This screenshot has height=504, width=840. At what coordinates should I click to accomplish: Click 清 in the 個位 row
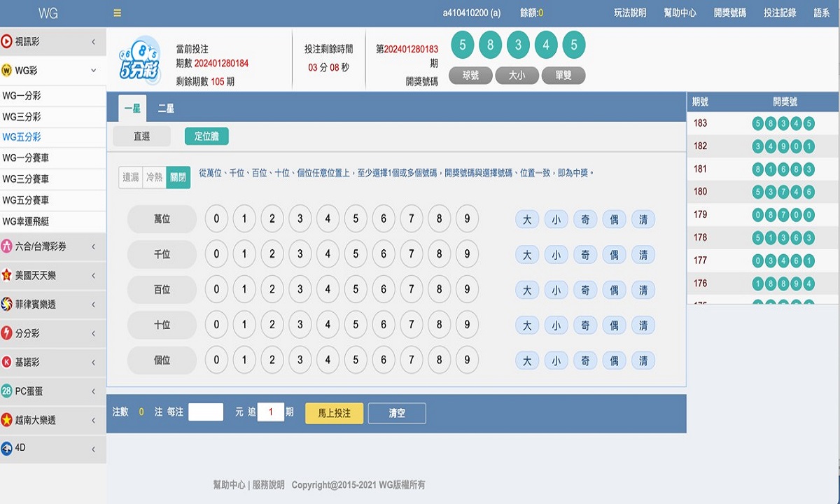pos(643,360)
